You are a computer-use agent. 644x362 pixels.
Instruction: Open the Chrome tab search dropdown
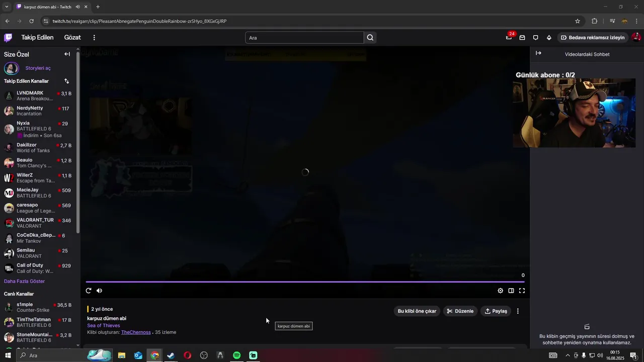point(7,7)
